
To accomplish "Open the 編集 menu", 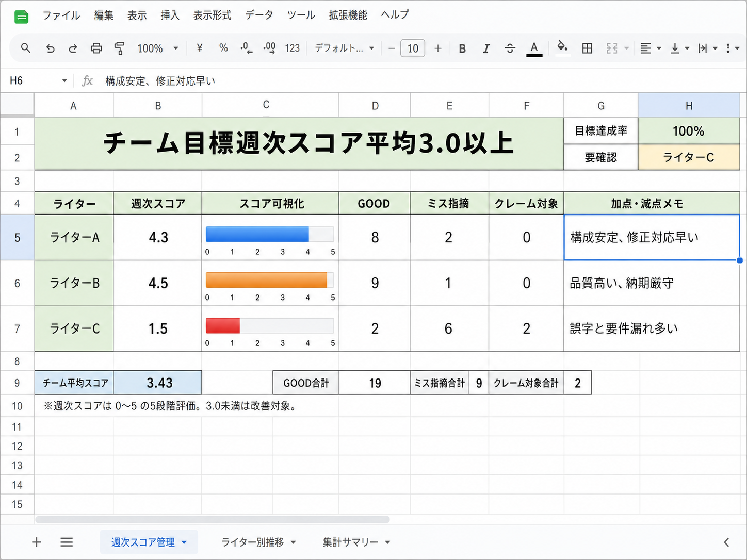I will pyautogui.click(x=104, y=15).
